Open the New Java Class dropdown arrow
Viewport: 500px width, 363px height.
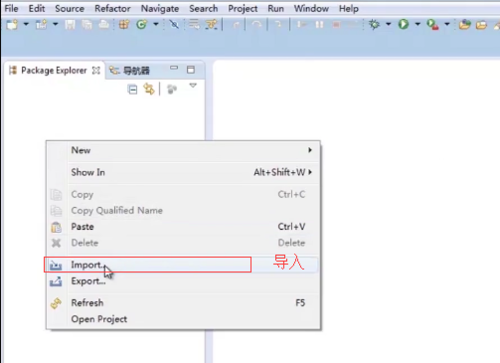156,24
